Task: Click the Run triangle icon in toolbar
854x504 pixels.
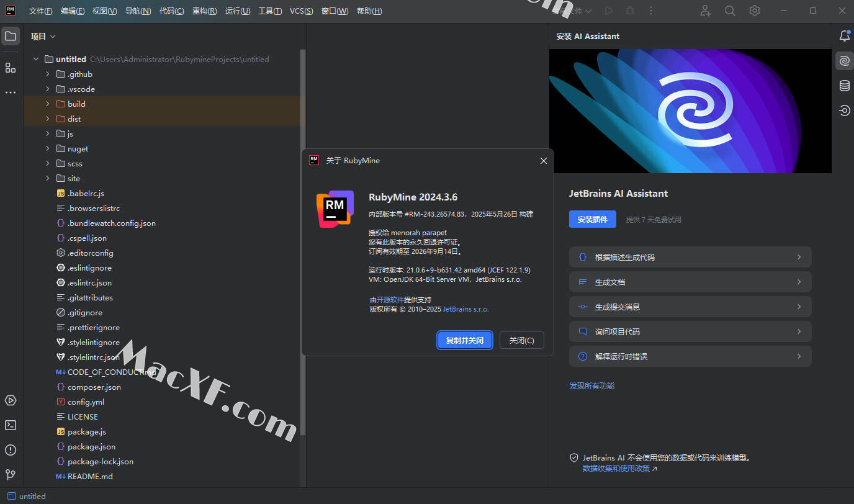Action: [x=609, y=11]
